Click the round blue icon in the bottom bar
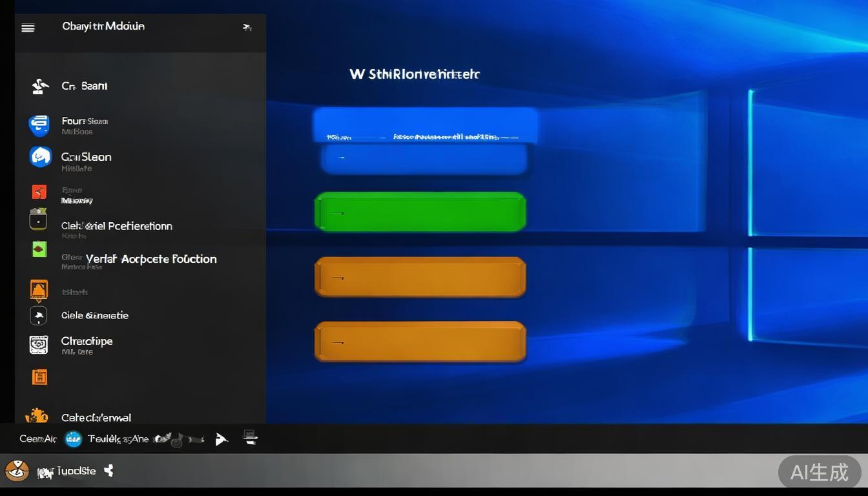Viewport: 868px width, 496px height. point(74,439)
